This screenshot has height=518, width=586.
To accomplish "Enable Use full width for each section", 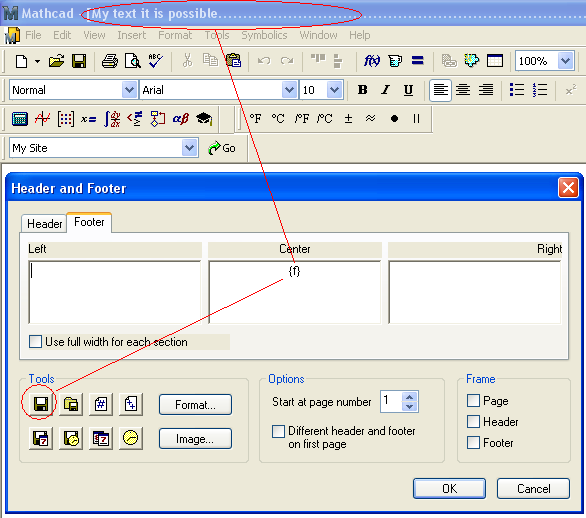I will [x=36, y=342].
